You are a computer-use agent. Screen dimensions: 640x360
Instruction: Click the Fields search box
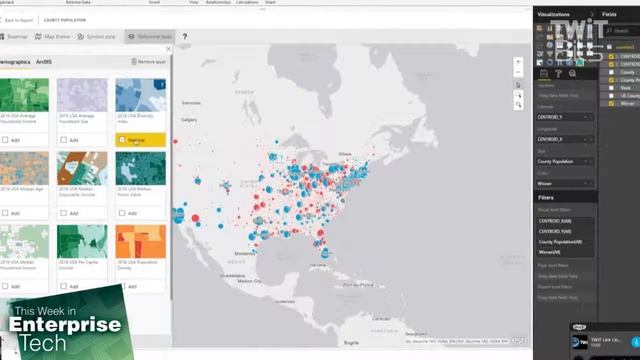click(x=622, y=31)
